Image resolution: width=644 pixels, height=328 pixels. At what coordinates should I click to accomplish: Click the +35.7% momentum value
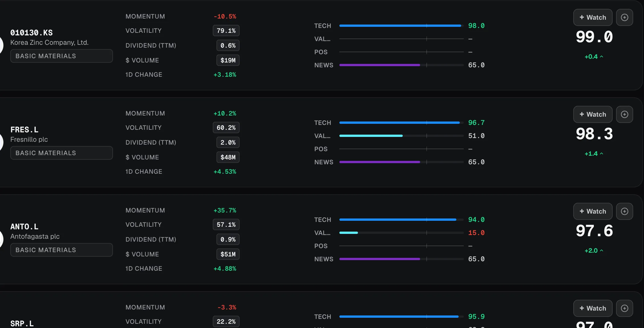(225, 210)
